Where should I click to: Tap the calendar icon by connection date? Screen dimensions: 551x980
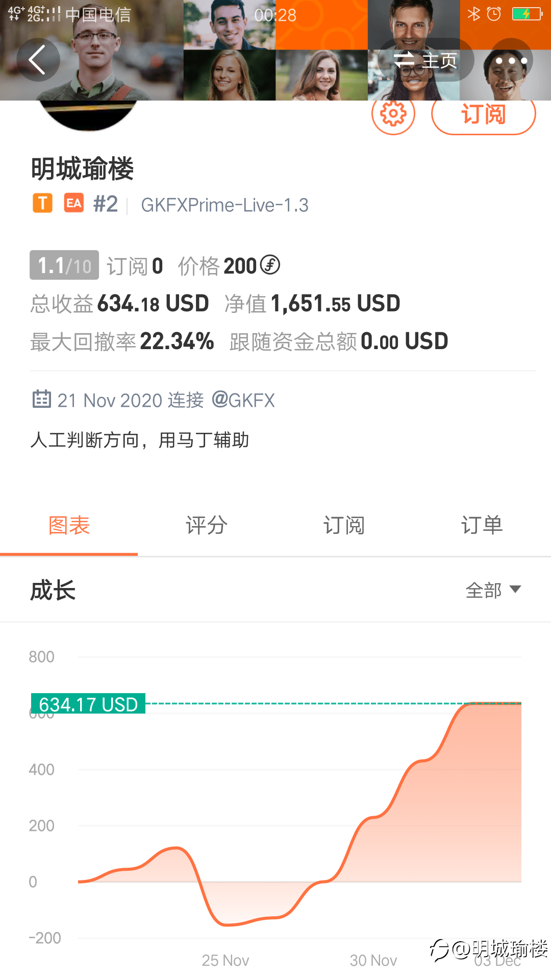click(42, 399)
